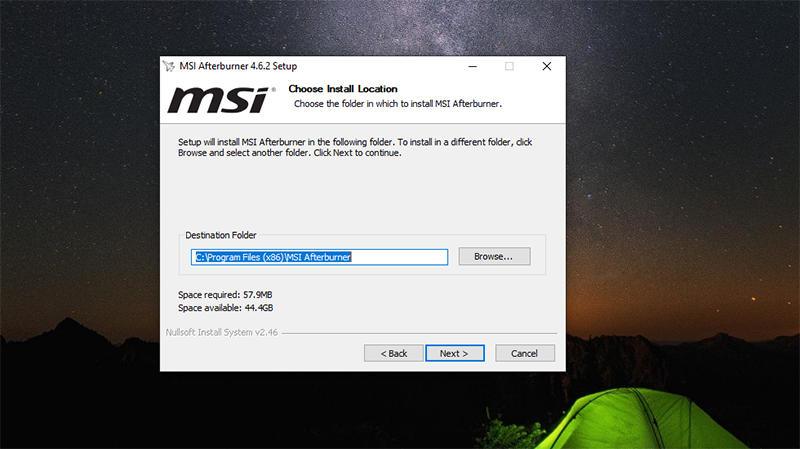Viewport: 800px width, 449px height.
Task: Click the MSI logo in header
Action: pyautogui.click(x=221, y=99)
